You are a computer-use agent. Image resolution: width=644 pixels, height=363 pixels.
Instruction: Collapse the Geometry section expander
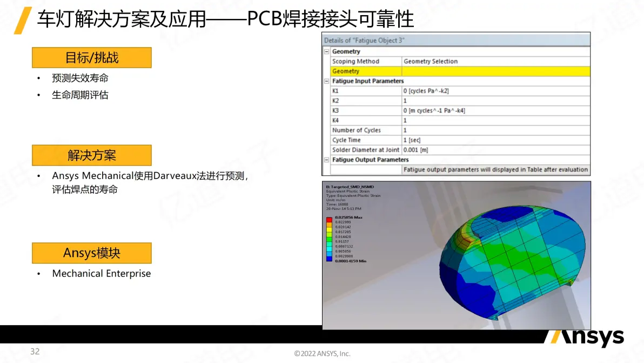click(x=327, y=51)
